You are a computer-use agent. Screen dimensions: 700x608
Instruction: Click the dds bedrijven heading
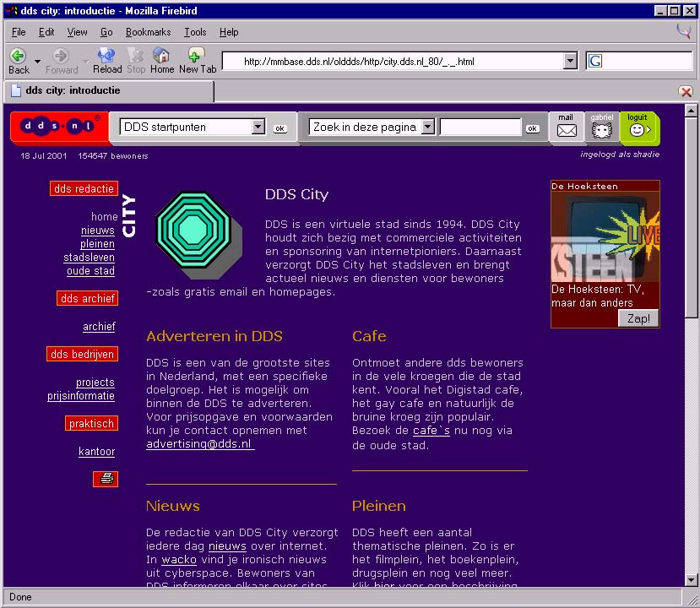pyautogui.click(x=82, y=354)
